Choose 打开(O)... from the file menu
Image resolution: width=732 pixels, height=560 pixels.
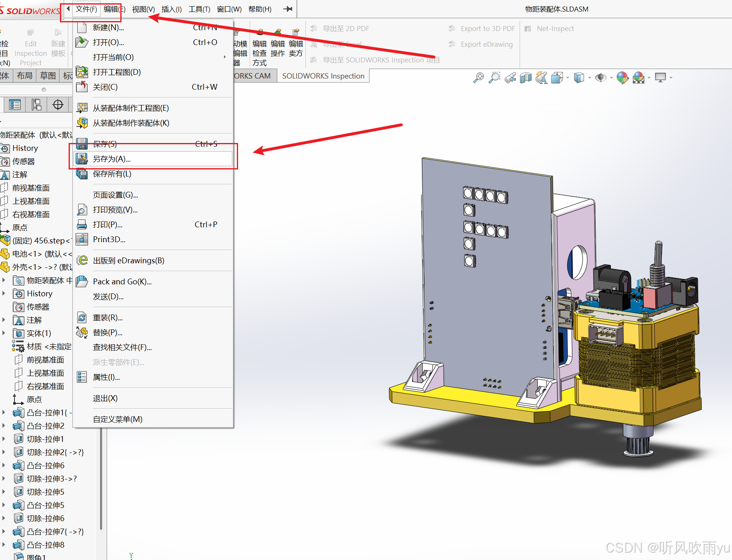pos(153,42)
